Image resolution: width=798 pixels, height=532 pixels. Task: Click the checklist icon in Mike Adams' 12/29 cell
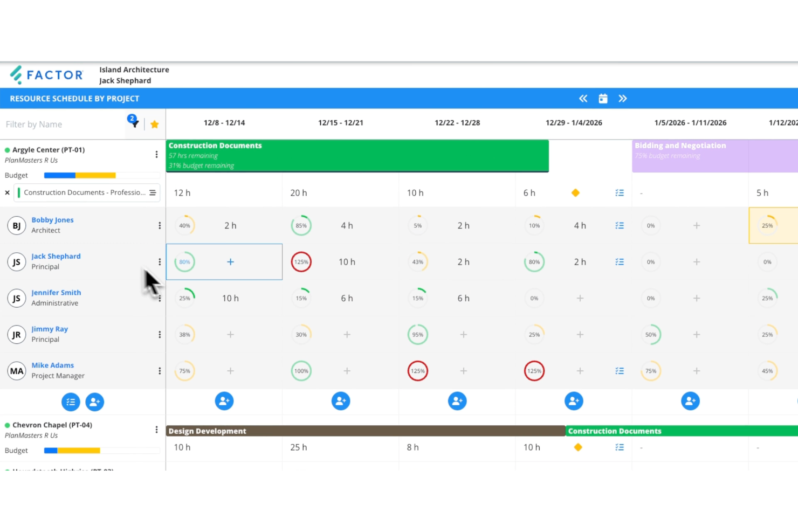pyautogui.click(x=620, y=371)
